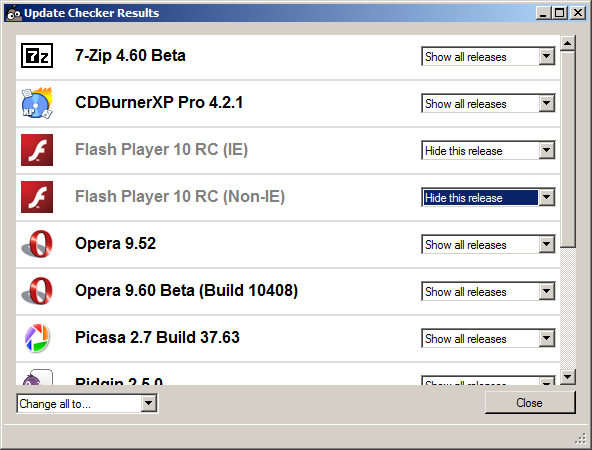Click the Flash Player 10 RC (Non-IE) icon
Image resolution: width=592 pixels, height=450 pixels.
tap(37, 197)
